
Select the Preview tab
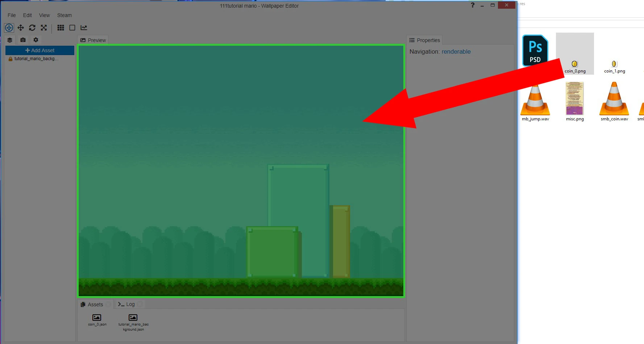(x=93, y=40)
